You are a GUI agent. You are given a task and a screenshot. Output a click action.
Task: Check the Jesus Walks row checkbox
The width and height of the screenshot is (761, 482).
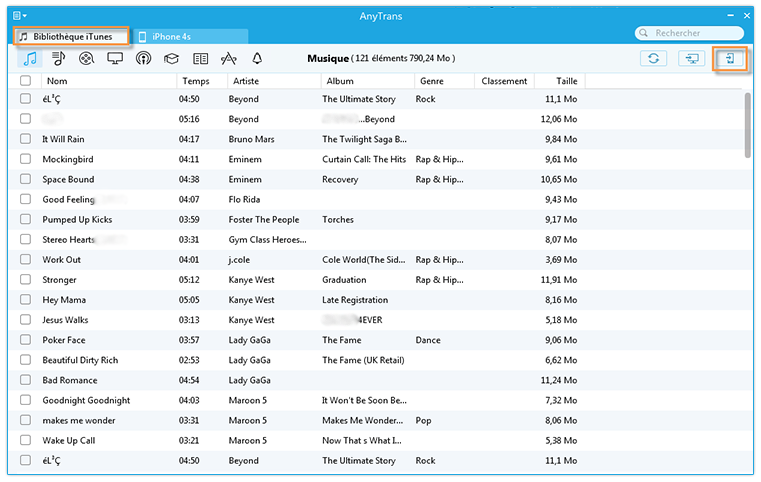(x=26, y=320)
